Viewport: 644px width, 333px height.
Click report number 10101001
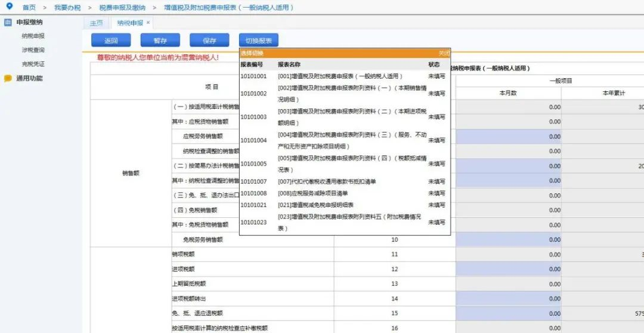tap(253, 76)
